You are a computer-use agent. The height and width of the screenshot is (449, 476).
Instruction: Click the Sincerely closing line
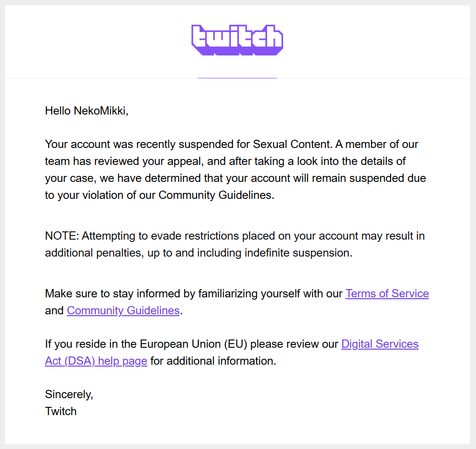coord(69,394)
